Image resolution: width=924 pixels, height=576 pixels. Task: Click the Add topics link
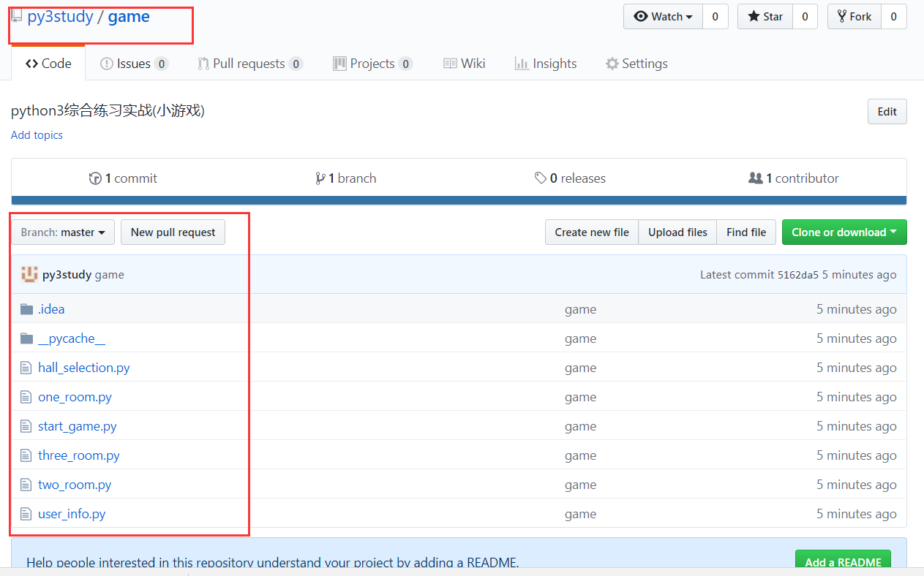pyautogui.click(x=37, y=135)
